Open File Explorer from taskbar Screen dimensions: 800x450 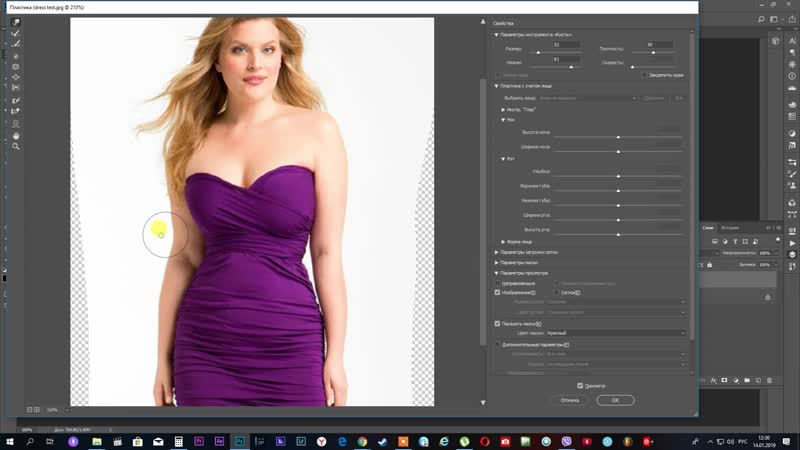[97, 442]
